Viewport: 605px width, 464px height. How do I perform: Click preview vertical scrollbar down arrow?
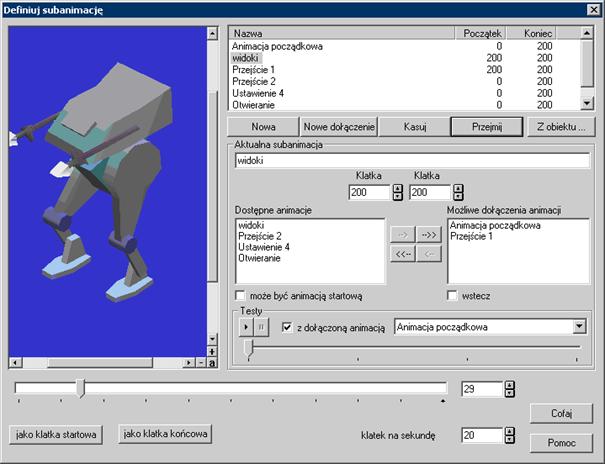coord(212,339)
